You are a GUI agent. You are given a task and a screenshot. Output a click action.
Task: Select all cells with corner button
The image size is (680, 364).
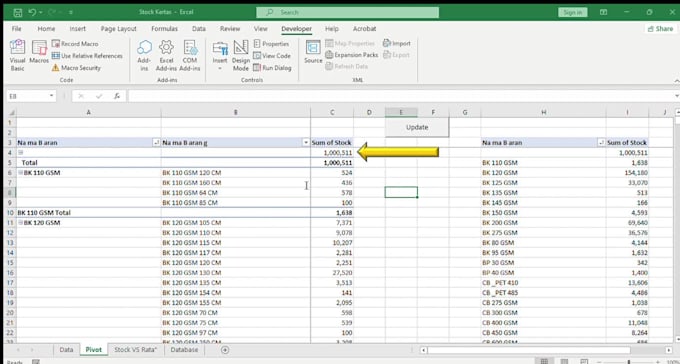pos(10,113)
